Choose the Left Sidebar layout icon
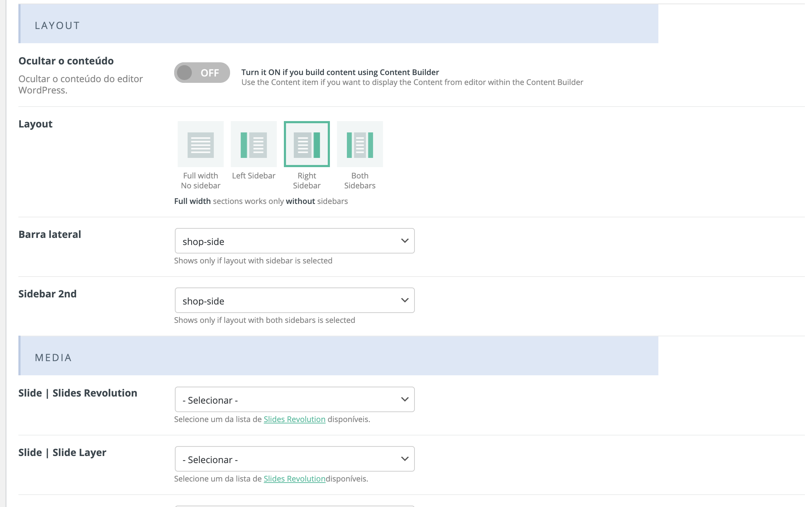Screen dimensions: 812x507 254,144
